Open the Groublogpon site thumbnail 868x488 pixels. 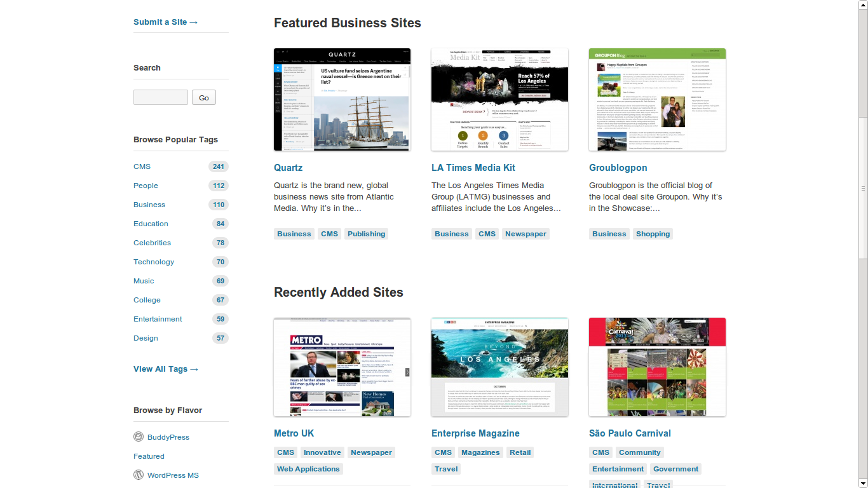658,100
